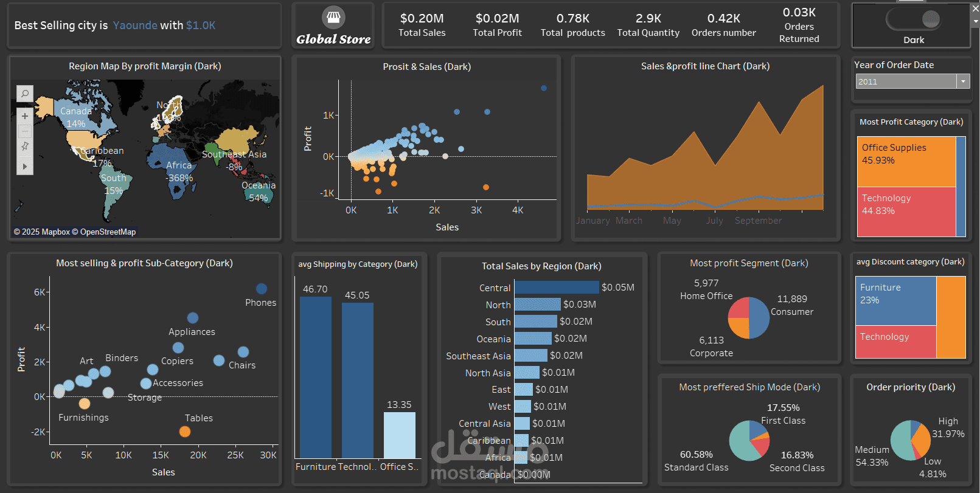Click the Appliances bubble in scatter chart
This screenshot has height=493, width=980.
193,318
